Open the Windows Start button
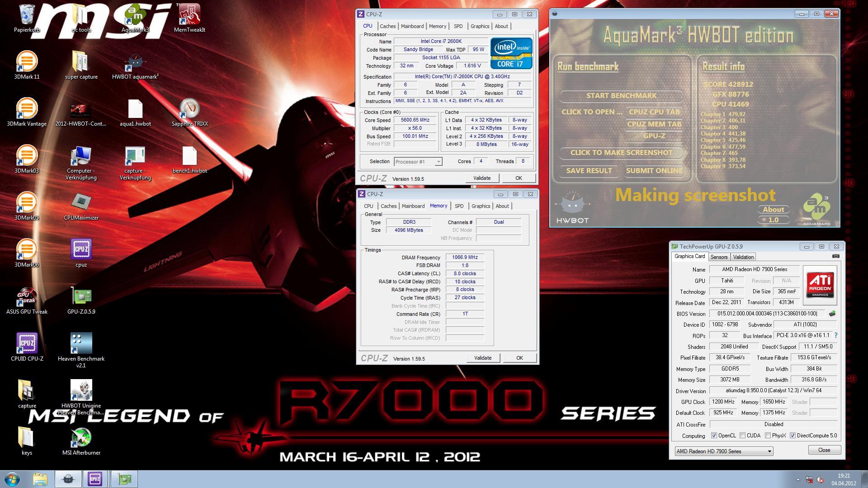868x488 pixels. [12, 479]
